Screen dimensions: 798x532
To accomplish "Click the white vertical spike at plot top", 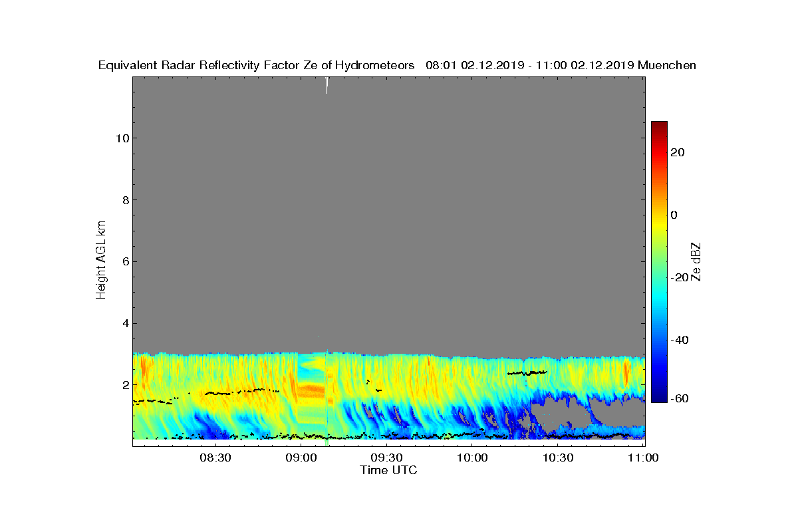I will coord(327,85).
